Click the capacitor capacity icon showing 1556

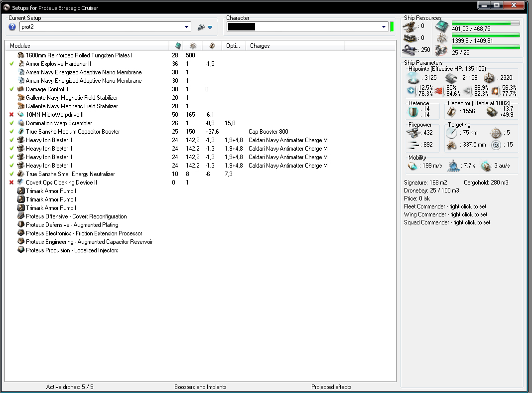452,112
